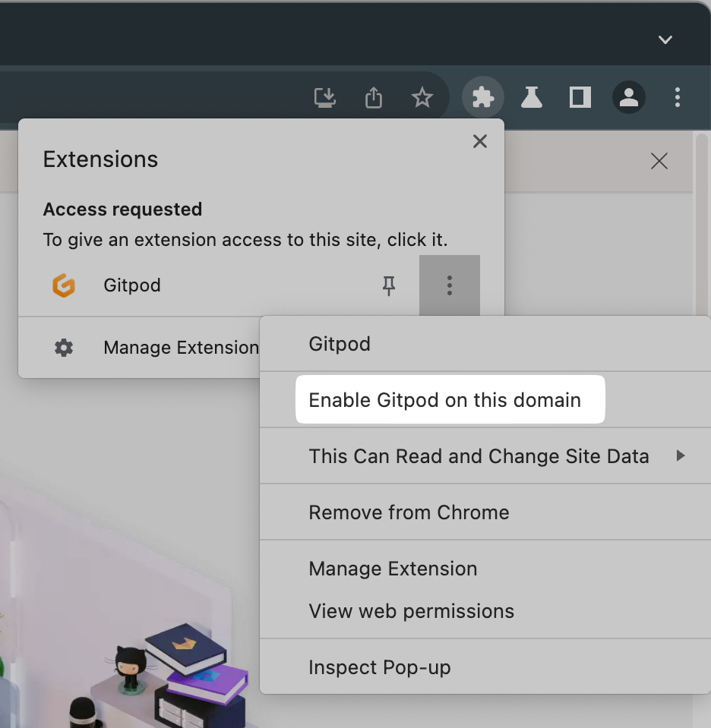Click the install/download page icon

pos(325,97)
